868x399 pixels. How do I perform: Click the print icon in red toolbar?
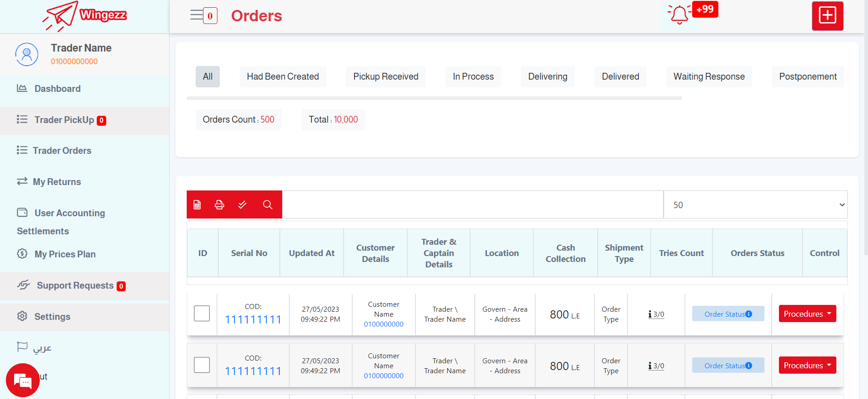pos(219,205)
